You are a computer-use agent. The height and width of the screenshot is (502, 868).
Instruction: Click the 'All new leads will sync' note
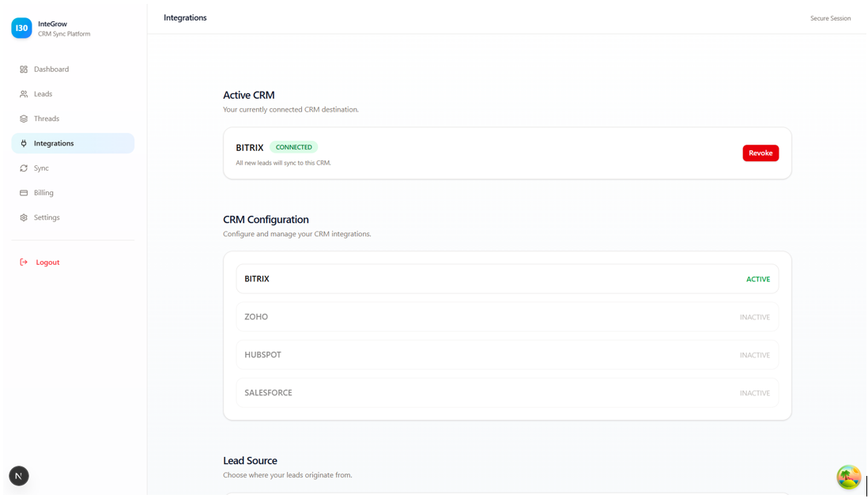pos(284,163)
